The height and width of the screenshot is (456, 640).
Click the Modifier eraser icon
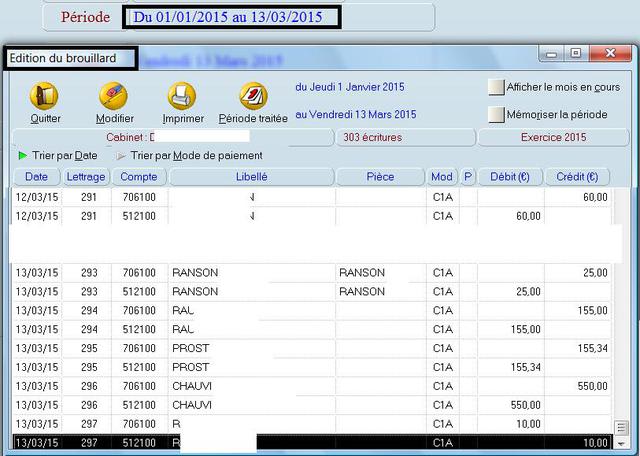pyautogui.click(x=114, y=96)
